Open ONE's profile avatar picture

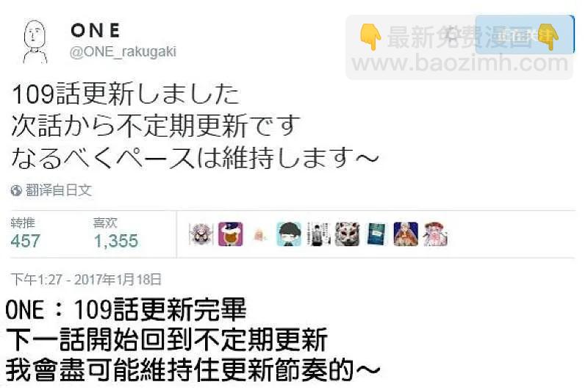35,41
